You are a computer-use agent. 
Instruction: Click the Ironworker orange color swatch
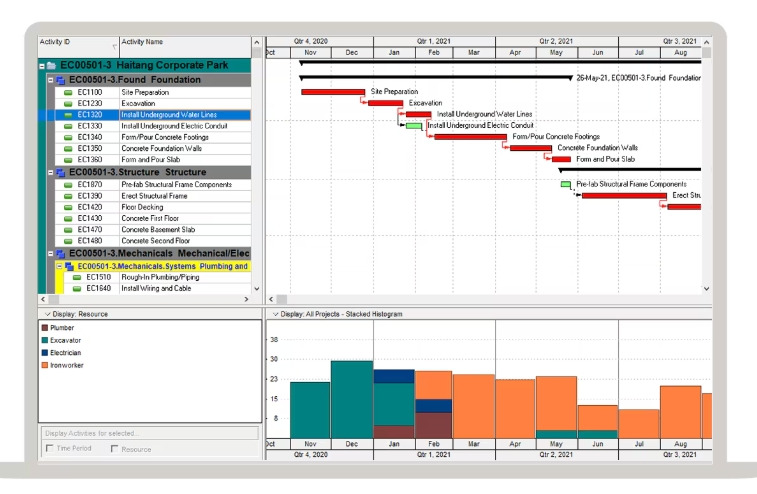point(44,366)
